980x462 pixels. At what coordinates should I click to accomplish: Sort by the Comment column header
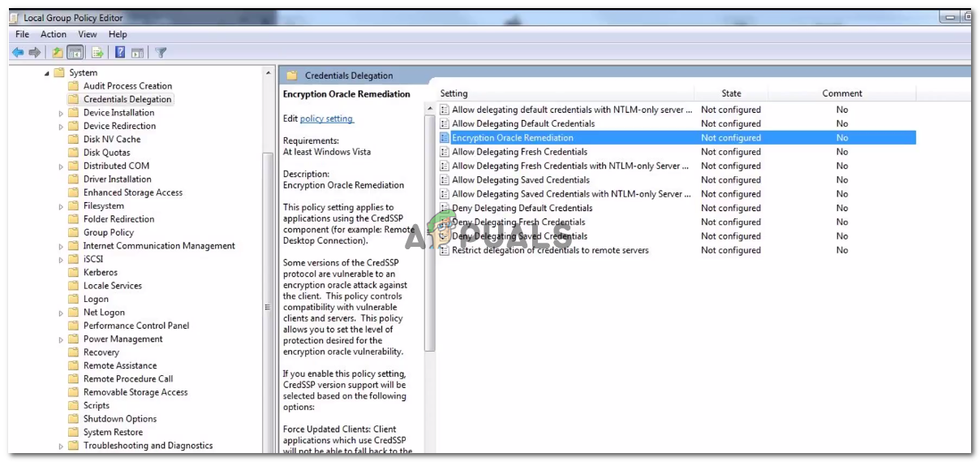coord(842,93)
